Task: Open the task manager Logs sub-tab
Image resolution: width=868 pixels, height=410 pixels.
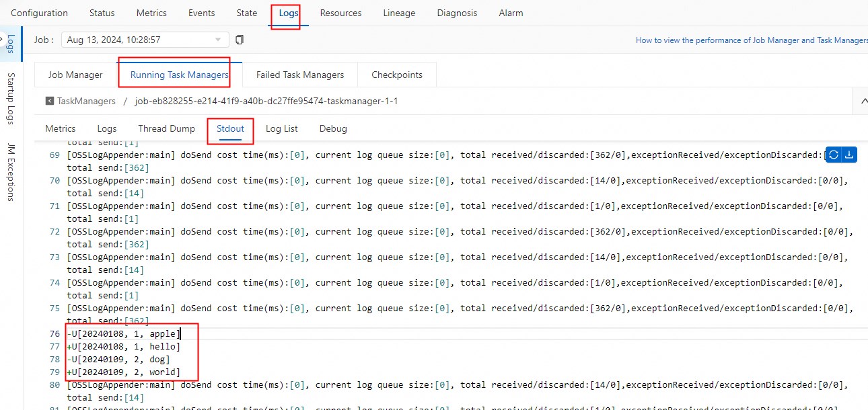Action: click(x=107, y=128)
